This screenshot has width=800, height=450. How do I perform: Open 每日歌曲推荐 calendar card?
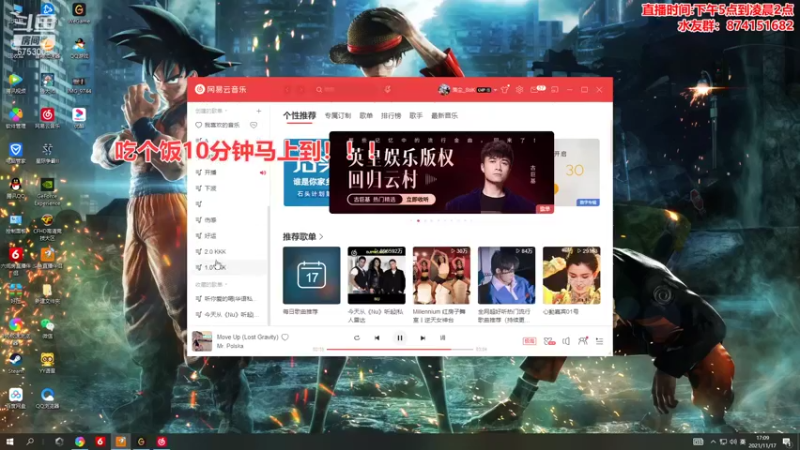pyautogui.click(x=311, y=276)
